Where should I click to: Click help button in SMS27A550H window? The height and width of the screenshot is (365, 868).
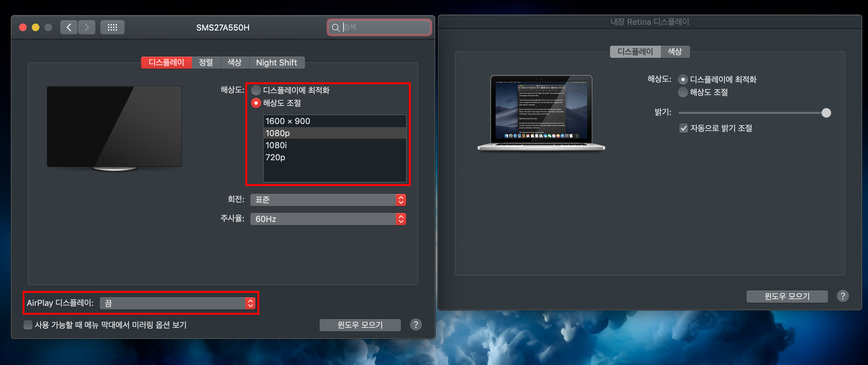416,325
